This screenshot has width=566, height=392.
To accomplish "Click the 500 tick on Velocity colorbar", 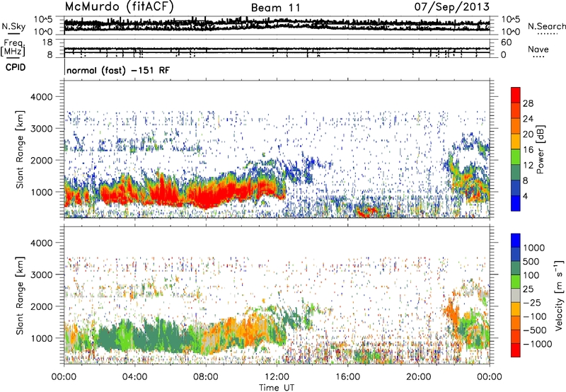I will tap(530, 261).
